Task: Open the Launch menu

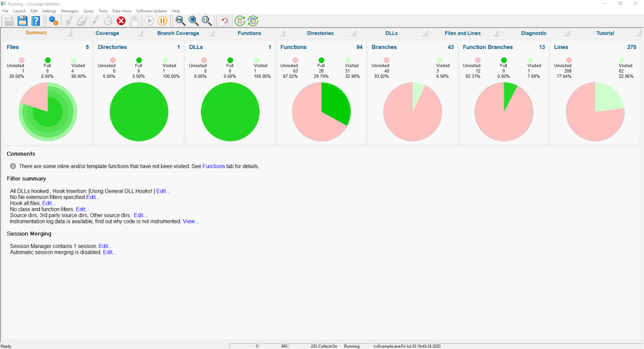Action: (x=19, y=11)
